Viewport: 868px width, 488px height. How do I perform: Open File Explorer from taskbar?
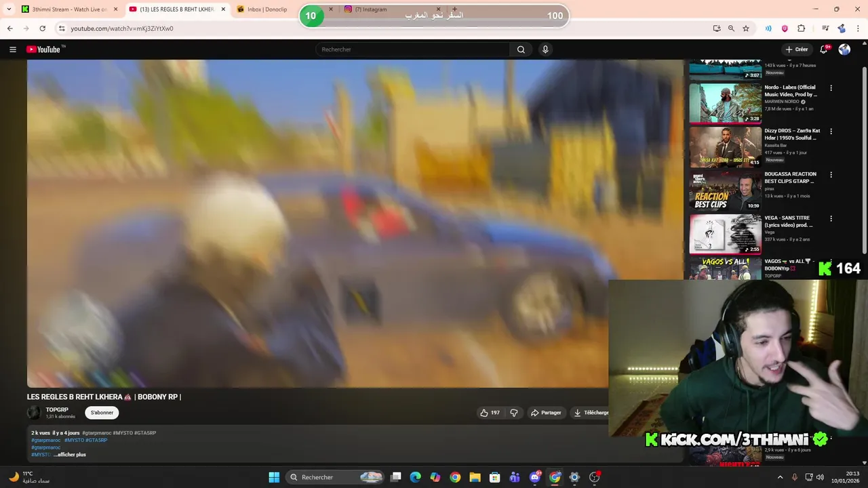[475, 477]
